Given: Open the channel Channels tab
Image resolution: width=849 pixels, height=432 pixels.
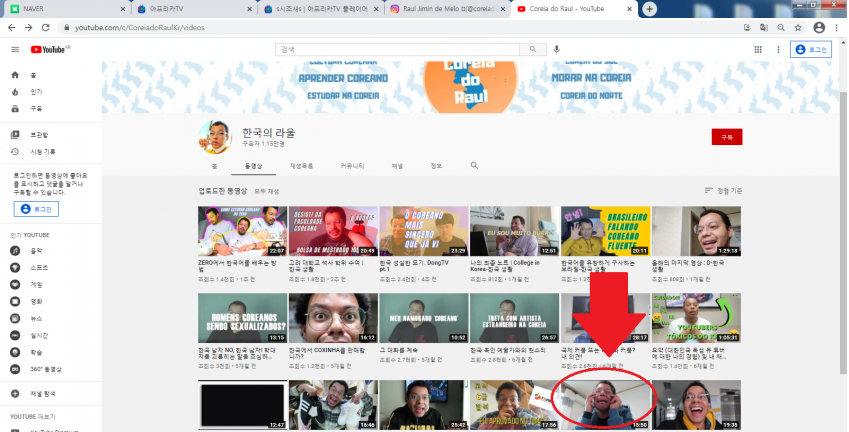Looking at the screenshot, I should pyautogui.click(x=397, y=166).
